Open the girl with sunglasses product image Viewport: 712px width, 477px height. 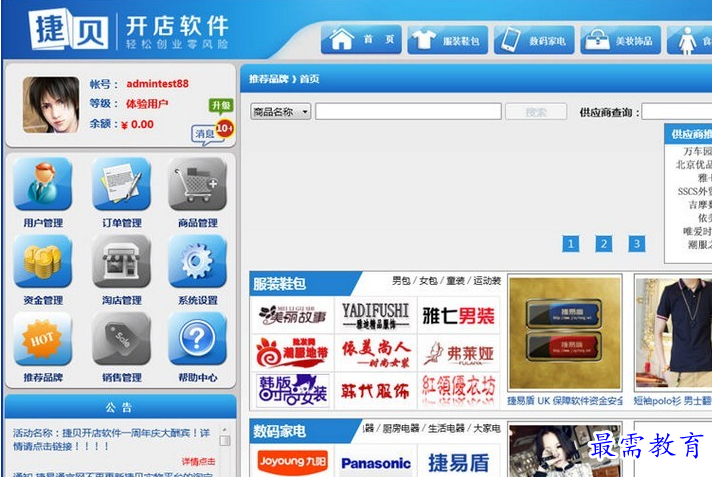tap(565, 451)
